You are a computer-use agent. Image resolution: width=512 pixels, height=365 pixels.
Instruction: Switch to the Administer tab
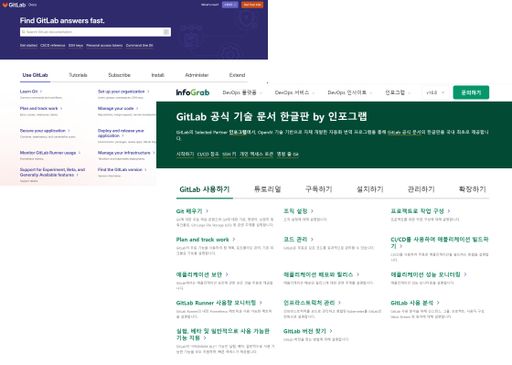(x=197, y=75)
